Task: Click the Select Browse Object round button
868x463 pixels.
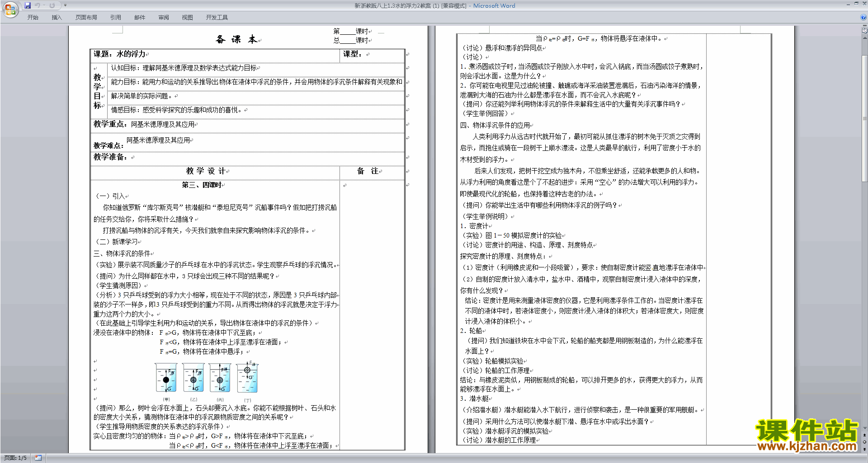Action: [865, 442]
